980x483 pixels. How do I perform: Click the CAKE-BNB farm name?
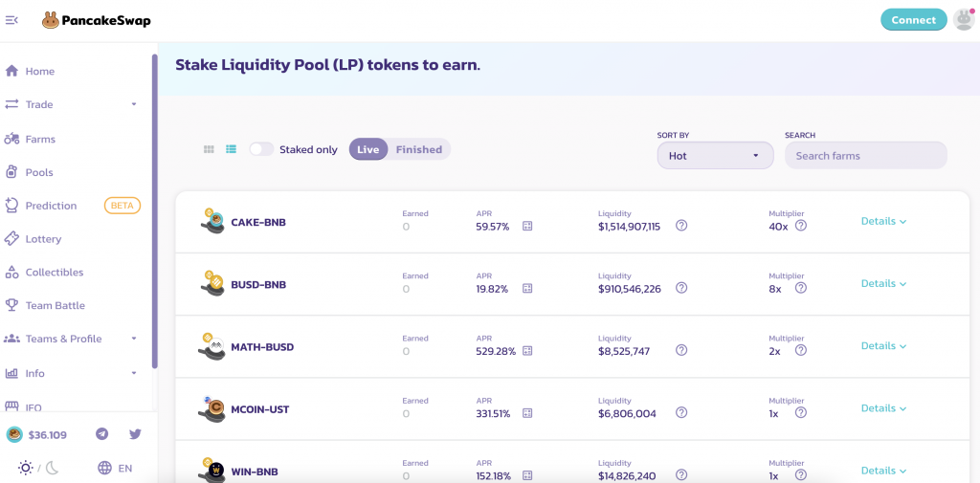(258, 222)
